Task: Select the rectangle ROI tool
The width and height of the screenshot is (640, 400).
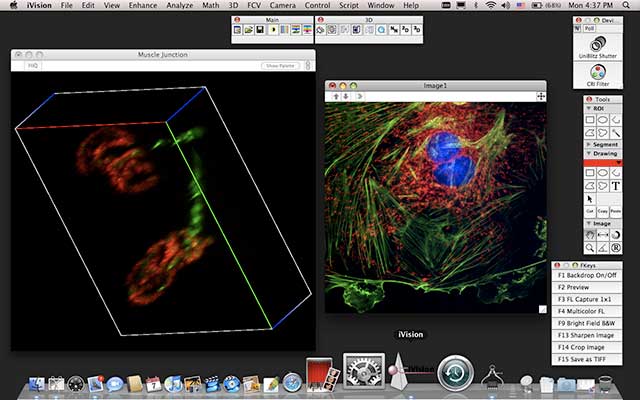Action: (590, 120)
